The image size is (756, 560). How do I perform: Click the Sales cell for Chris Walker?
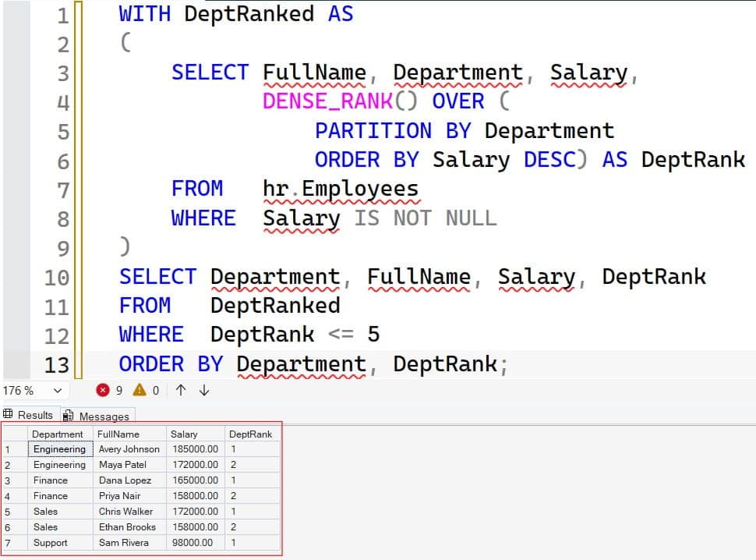click(60, 512)
